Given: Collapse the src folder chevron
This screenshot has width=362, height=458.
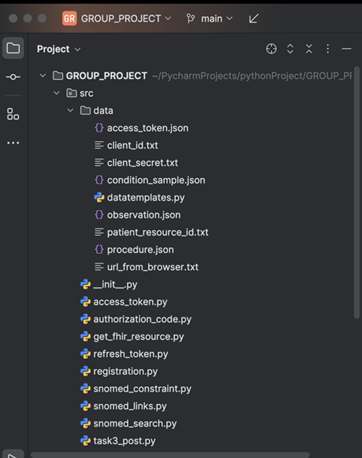Looking at the screenshot, I should 57,93.
